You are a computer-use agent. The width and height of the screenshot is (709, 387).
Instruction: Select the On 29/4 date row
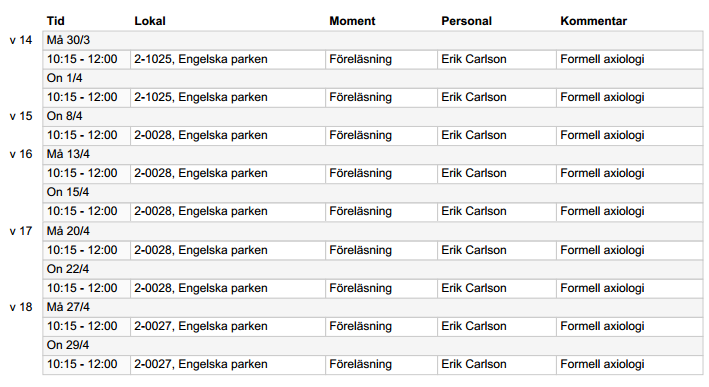373,345
